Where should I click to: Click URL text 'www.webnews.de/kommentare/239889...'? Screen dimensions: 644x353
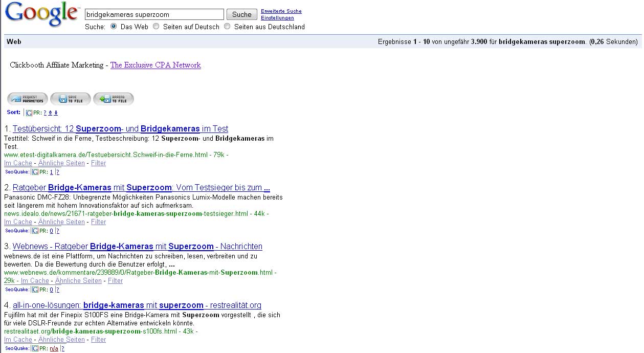point(138,272)
